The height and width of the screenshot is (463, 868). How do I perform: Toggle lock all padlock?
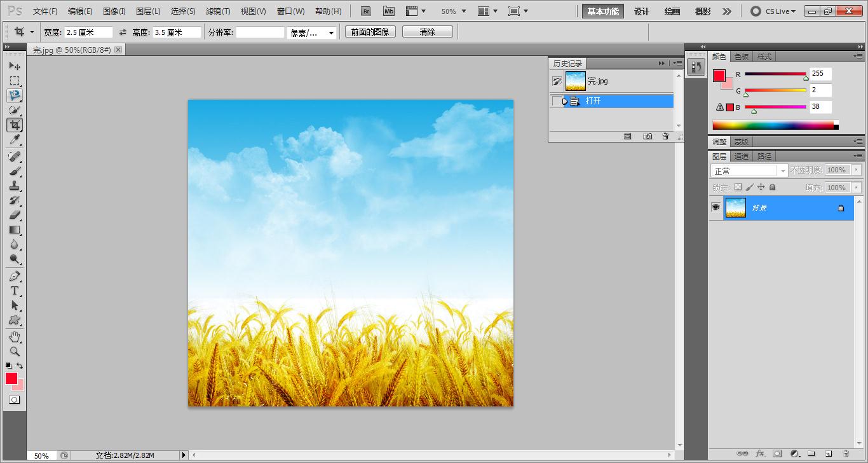pos(772,187)
